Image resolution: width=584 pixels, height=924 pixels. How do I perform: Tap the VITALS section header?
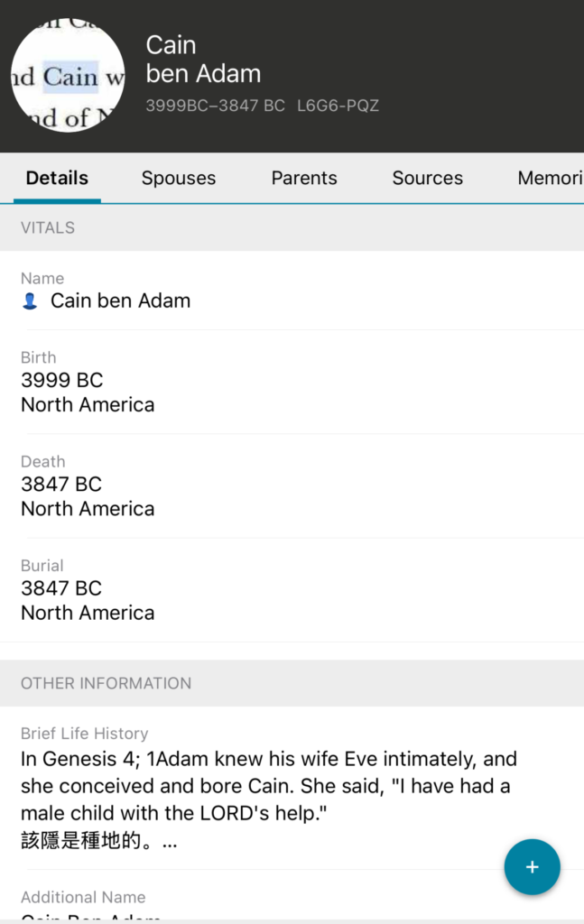48,227
